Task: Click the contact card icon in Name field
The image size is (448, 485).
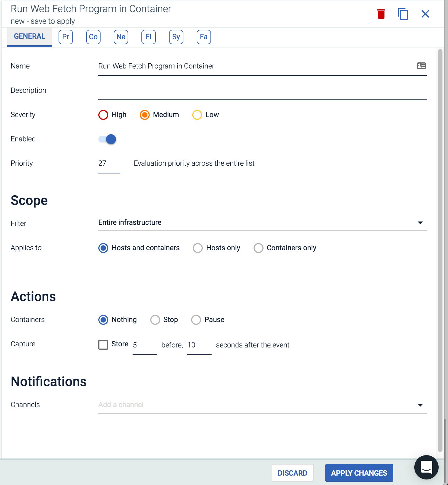Action: (x=421, y=66)
